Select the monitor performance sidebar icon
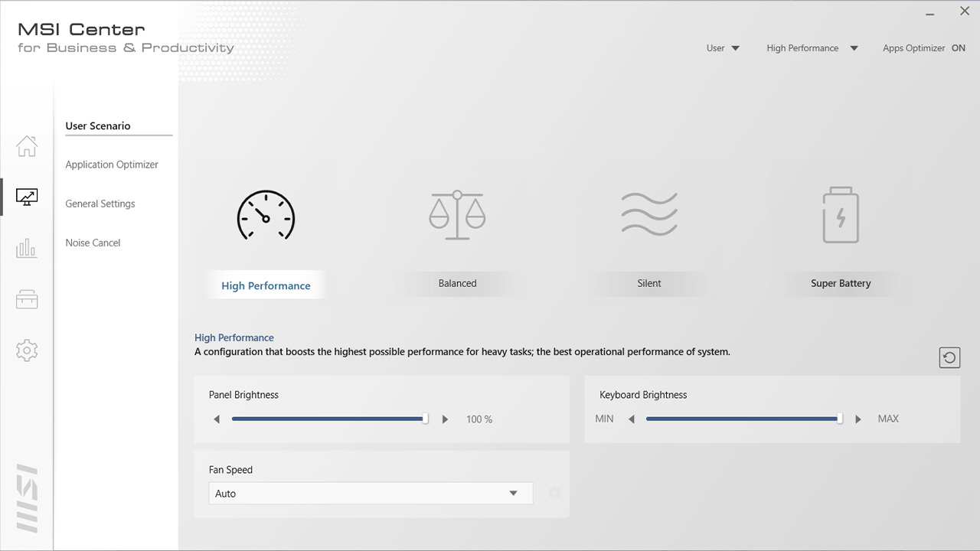Screen dimensions: 980x551 pyautogui.click(x=27, y=197)
